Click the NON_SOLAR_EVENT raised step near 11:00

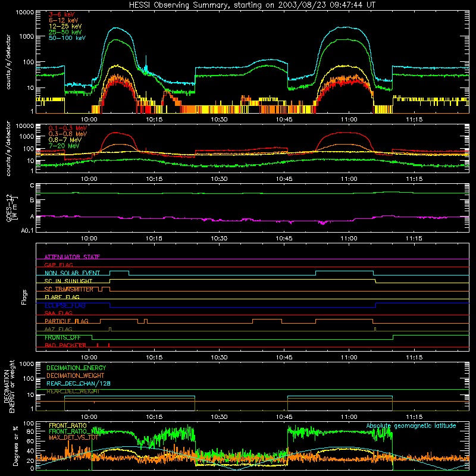pyautogui.click(x=345, y=271)
